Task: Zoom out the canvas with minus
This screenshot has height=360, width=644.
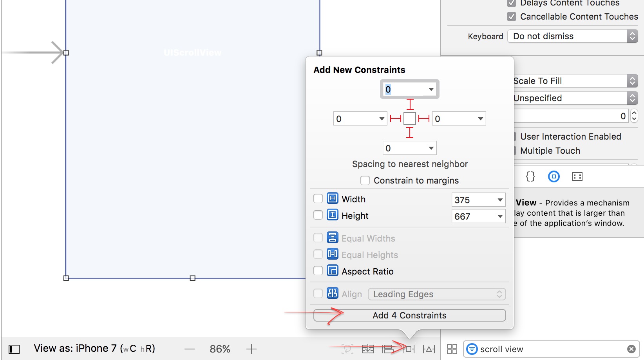Action: [x=190, y=349]
